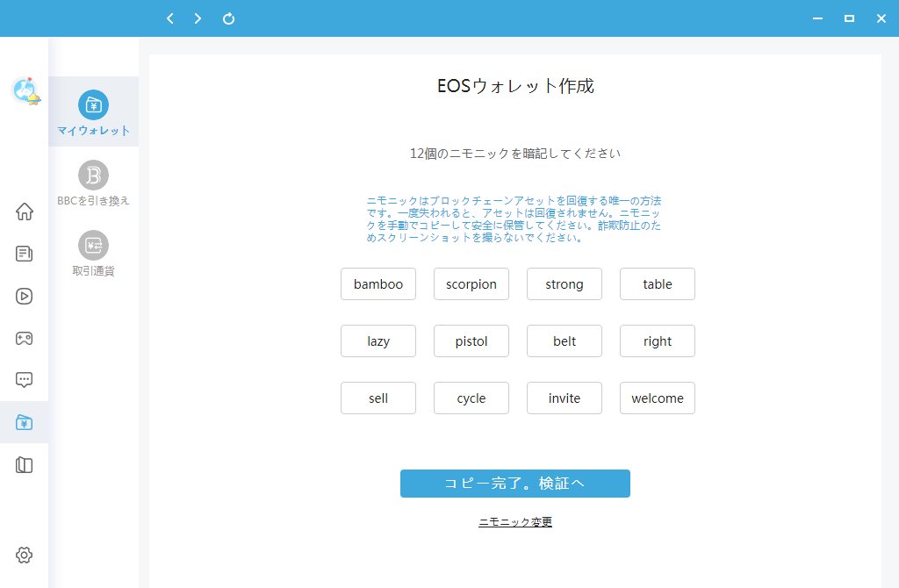Open 取引通貨 tab

93,253
